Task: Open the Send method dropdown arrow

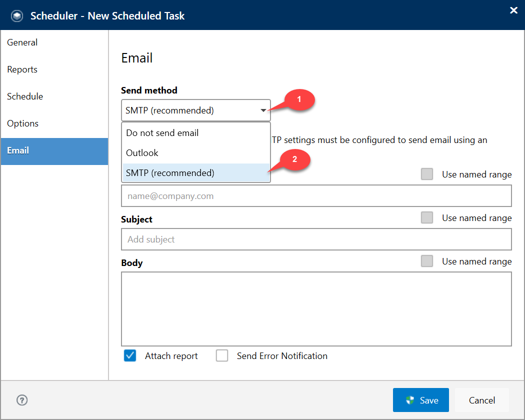Action: point(263,110)
